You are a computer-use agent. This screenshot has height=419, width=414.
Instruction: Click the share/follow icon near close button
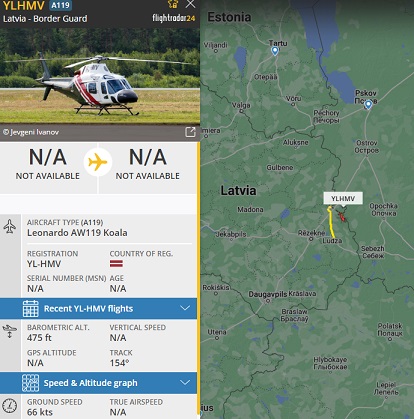pyautogui.click(x=173, y=4)
